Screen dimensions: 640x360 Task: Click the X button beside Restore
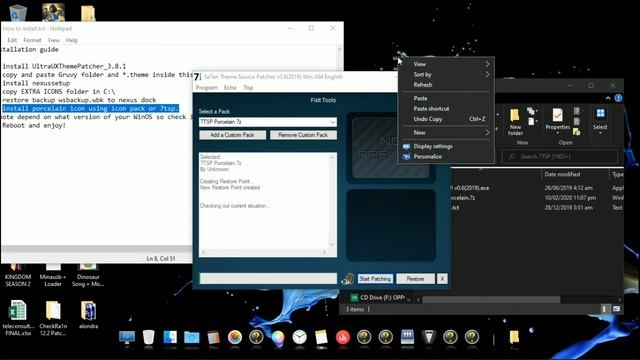(x=442, y=279)
